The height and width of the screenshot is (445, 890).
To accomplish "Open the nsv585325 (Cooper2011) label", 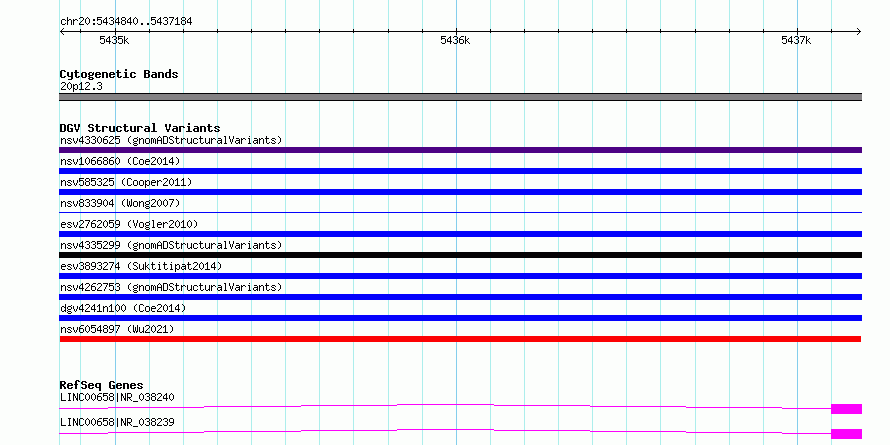I will [126, 182].
